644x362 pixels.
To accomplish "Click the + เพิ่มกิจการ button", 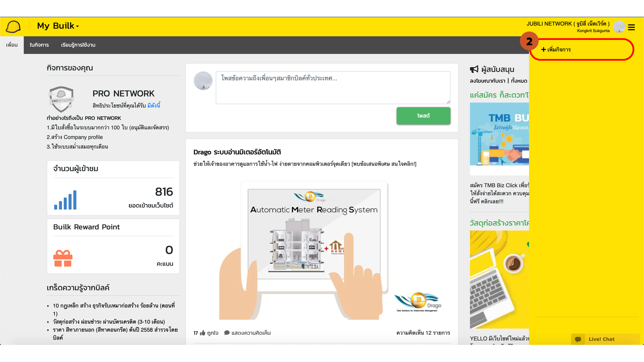I will point(556,50).
